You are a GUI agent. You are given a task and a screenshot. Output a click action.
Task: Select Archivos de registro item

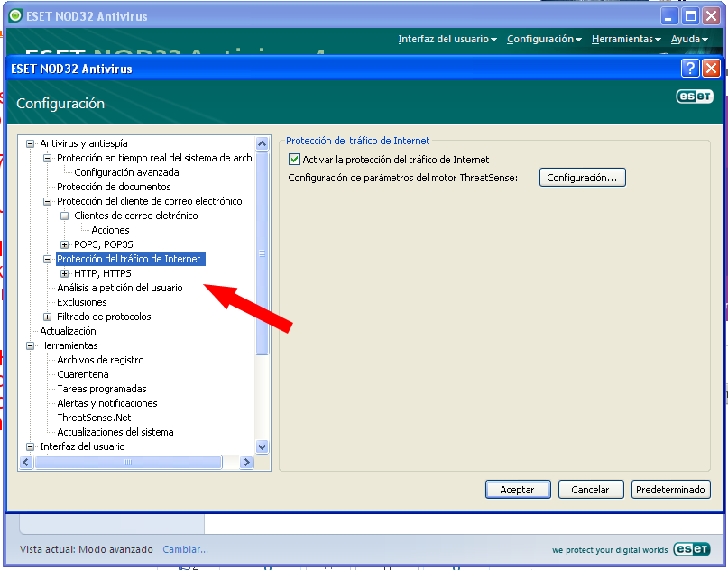click(x=100, y=360)
